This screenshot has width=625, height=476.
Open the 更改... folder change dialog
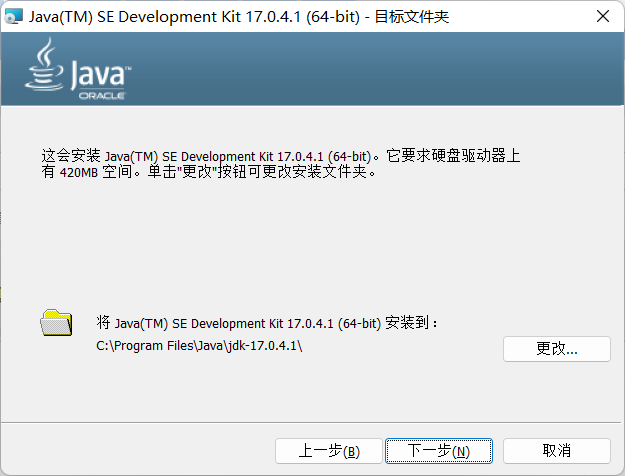(x=557, y=349)
